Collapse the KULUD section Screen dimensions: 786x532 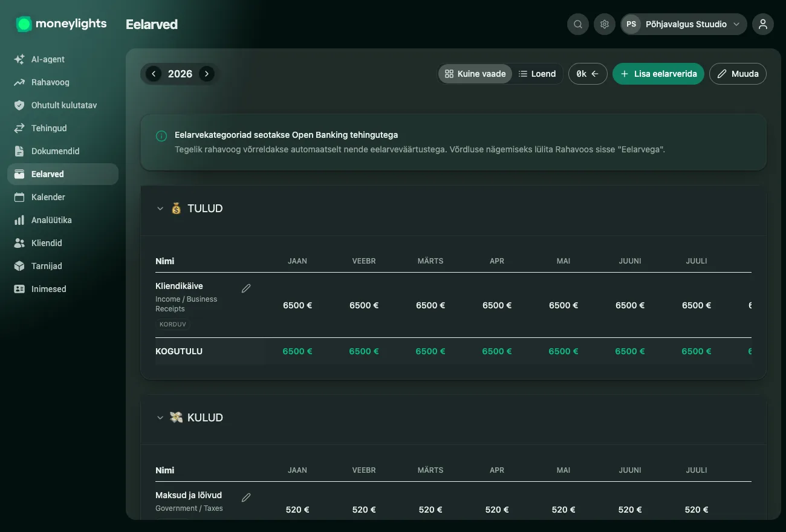[160, 418]
